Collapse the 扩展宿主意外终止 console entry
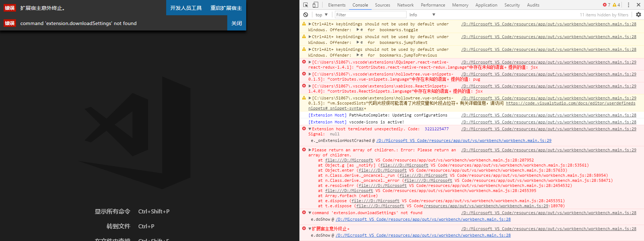The height and width of the screenshot is (241, 644). click(310, 229)
